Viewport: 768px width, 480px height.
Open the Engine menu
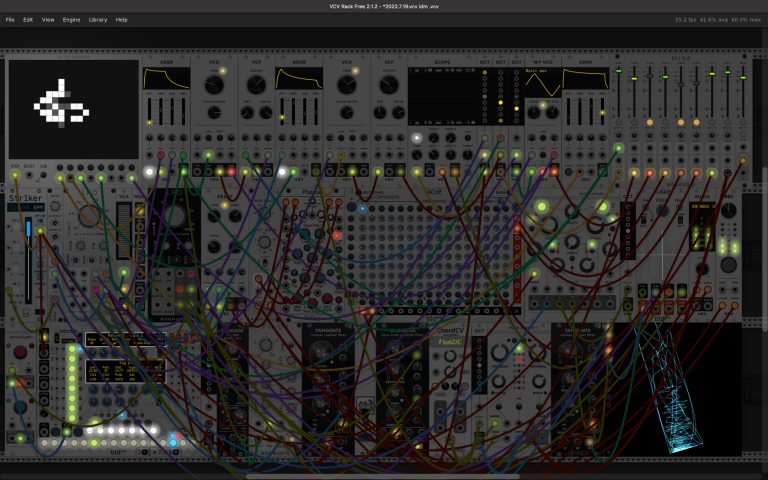pyautogui.click(x=71, y=20)
